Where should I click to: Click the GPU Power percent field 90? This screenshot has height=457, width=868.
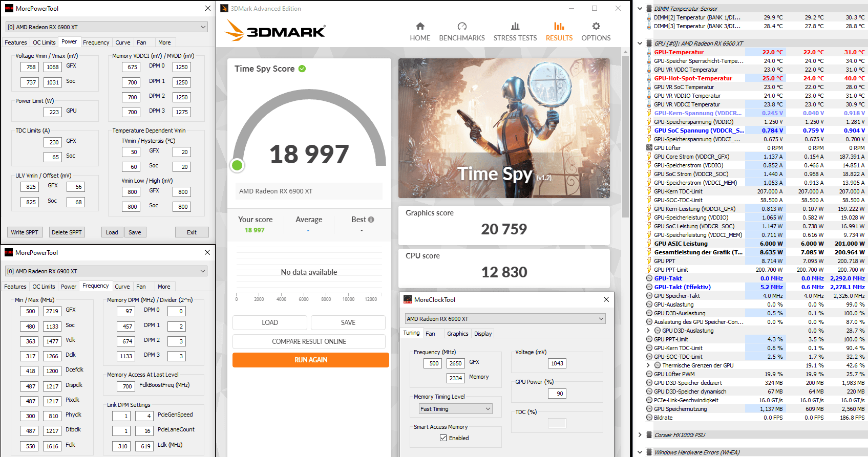(x=557, y=394)
